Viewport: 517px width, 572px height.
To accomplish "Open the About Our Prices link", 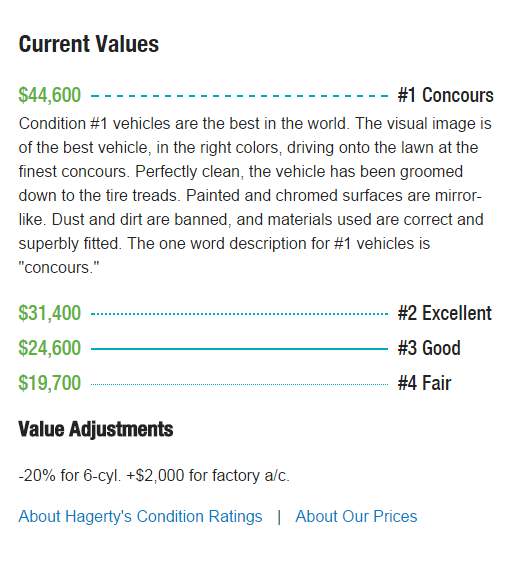I will pos(356,517).
